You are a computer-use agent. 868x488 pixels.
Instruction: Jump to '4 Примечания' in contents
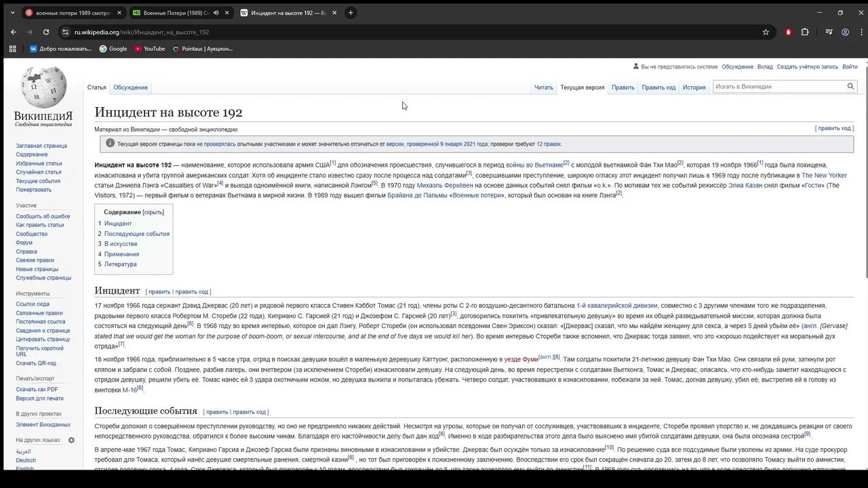(x=118, y=254)
